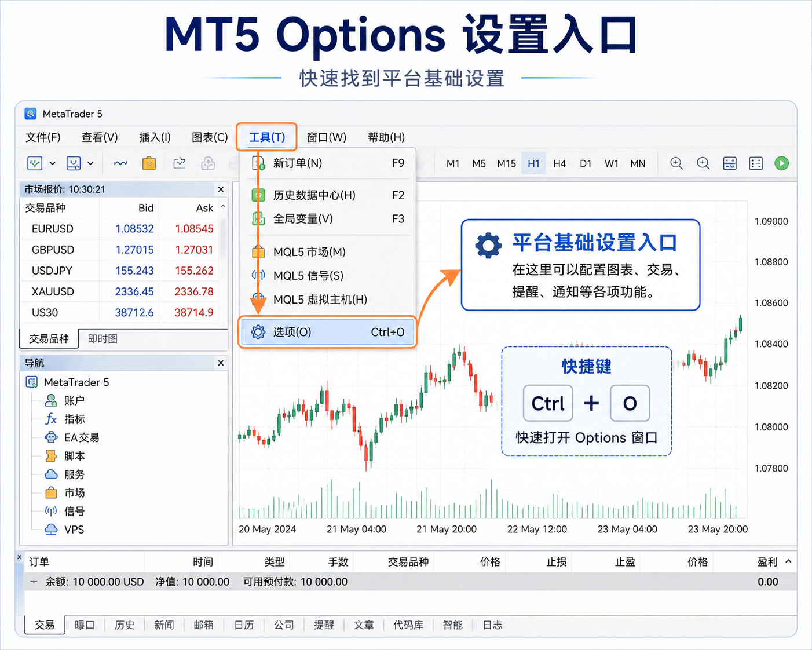Image resolution: width=812 pixels, height=650 pixels.
Task: Open the 插入(I) menu
Action: 155,137
